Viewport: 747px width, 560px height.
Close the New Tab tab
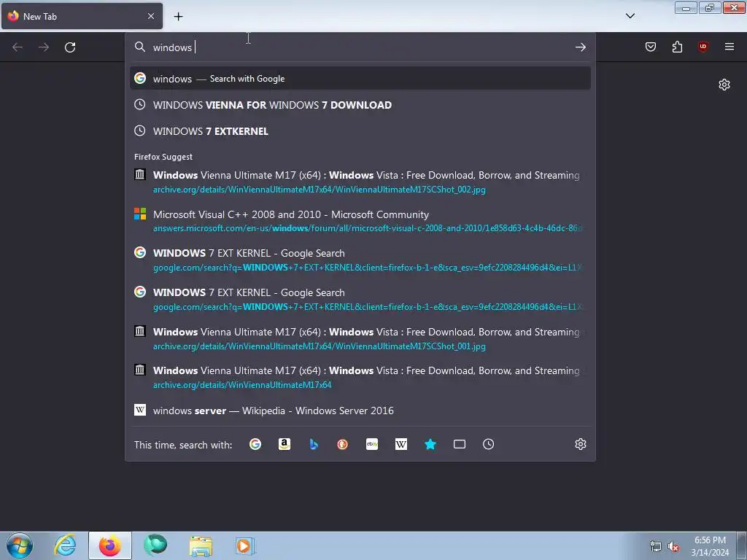click(150, 16)
